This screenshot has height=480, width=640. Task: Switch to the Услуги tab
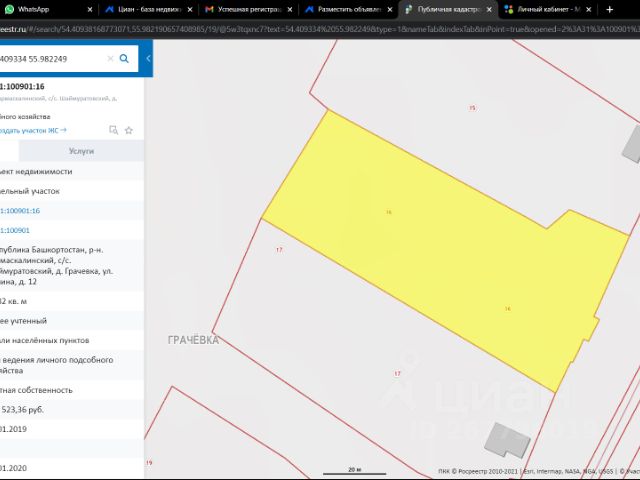tap(81, 151)
